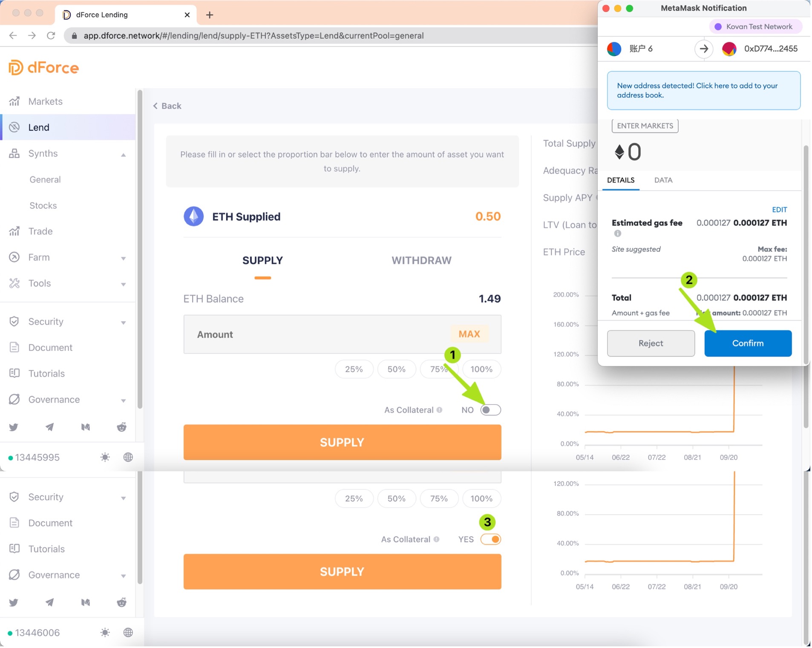This screenshot has height=648, width=812.
Task: Confirm the MetaMask transaction
Action: pos(749,344)
